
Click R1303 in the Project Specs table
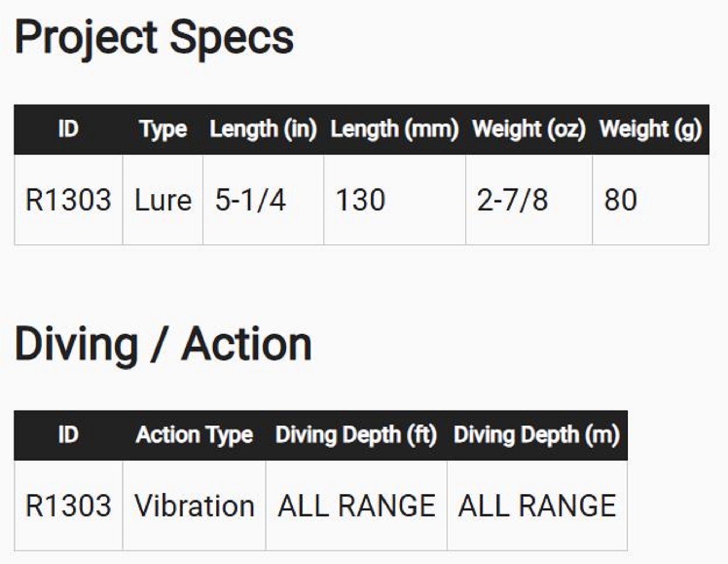[x=68, y=200]
